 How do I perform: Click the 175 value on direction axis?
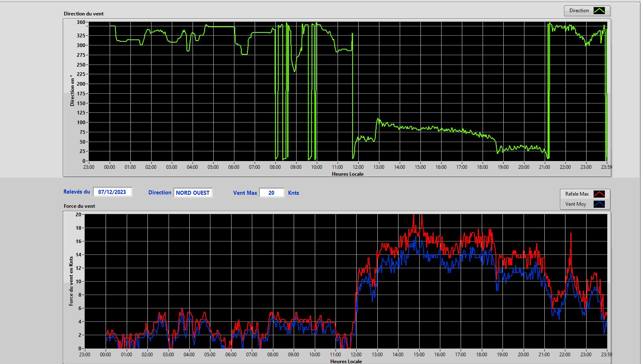81,93
